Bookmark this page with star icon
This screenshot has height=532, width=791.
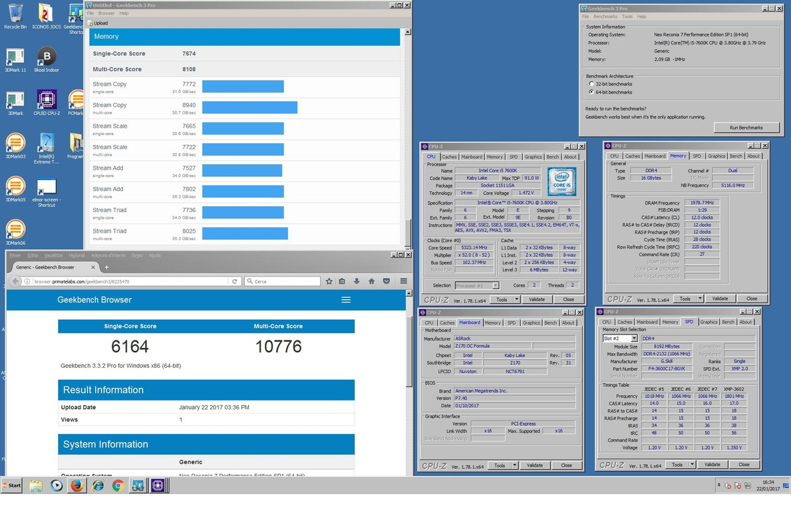pyautogui.click(x=329, y=281)
